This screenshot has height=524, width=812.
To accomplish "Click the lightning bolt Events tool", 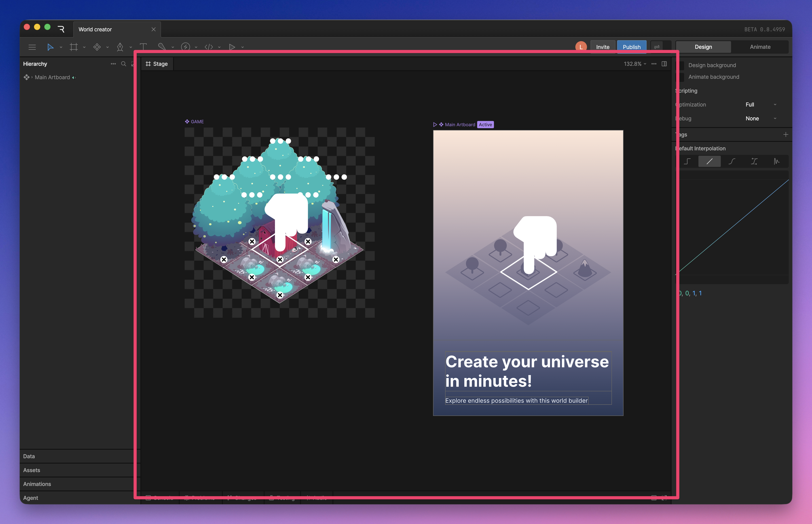I will click(186, 47).
